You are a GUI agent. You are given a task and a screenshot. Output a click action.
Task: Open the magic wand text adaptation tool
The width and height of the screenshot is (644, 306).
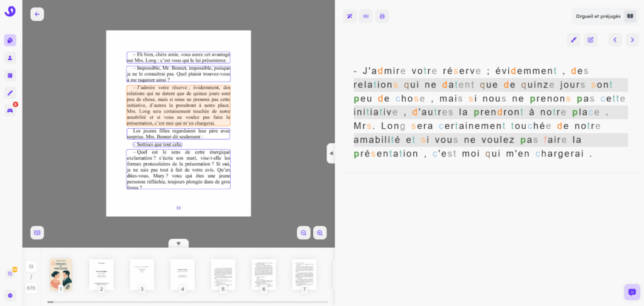pos(350,16)
